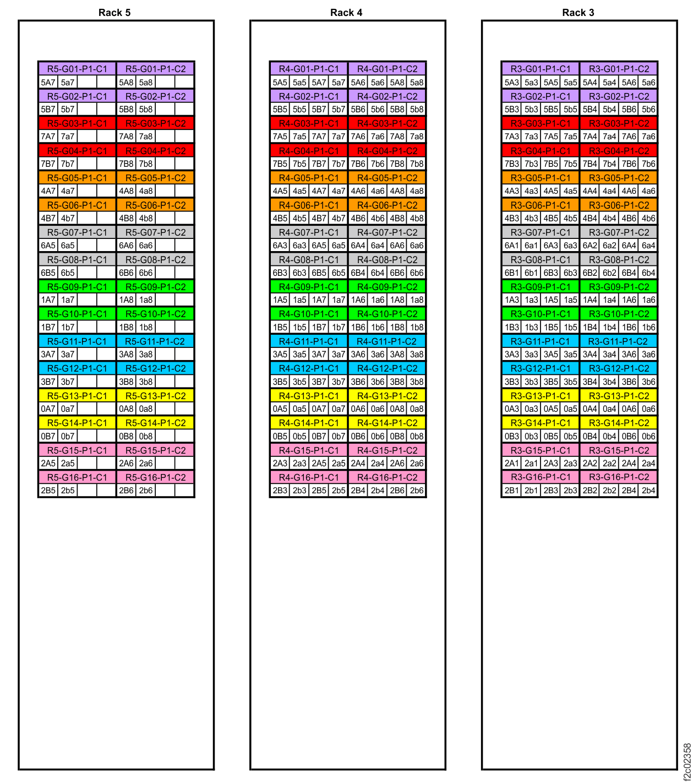Select the blue R5-G11-P1-C1 label
Image resolution: width=693 pixels, height=784 pixels.
(x=76, y=340)
